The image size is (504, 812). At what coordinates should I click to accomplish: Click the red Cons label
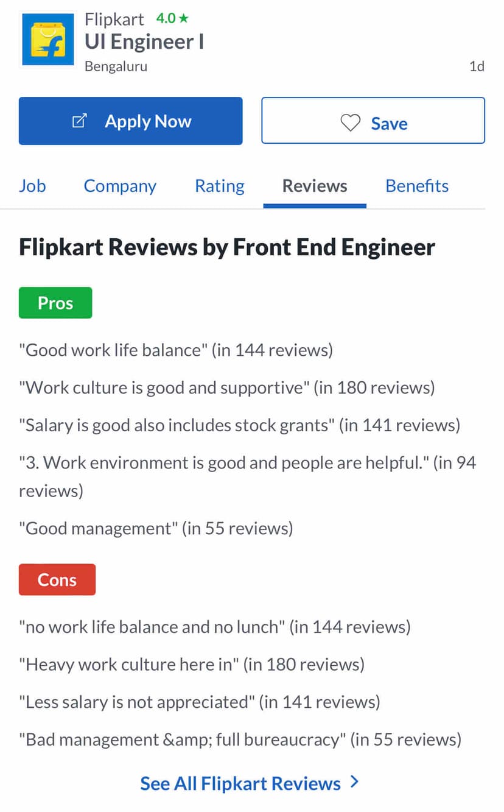click(57, 579)
